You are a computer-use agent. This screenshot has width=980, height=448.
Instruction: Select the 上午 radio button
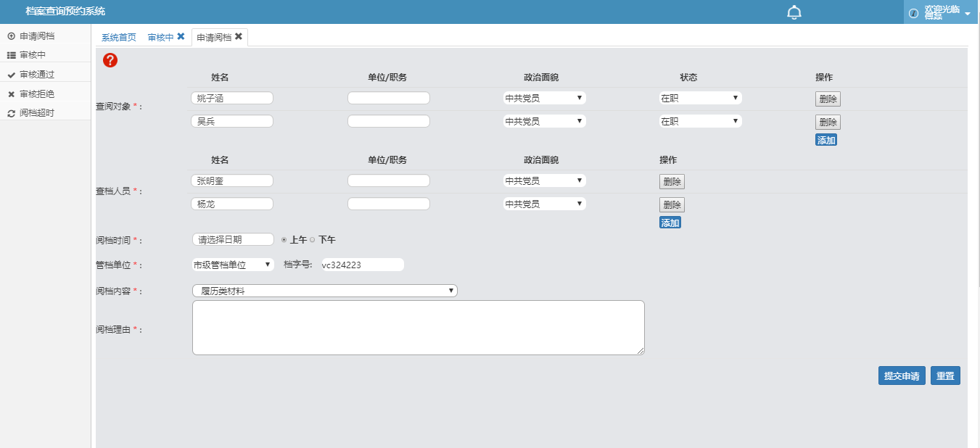[284, 240]
